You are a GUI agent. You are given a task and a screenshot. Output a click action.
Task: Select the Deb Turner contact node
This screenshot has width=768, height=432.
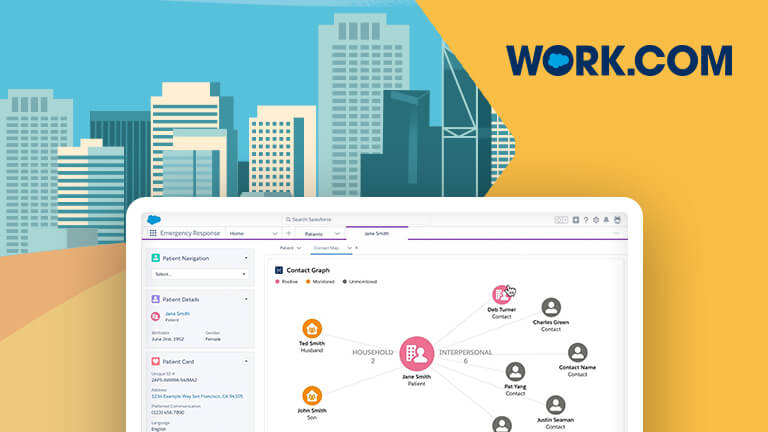click(x=502, y=294)
